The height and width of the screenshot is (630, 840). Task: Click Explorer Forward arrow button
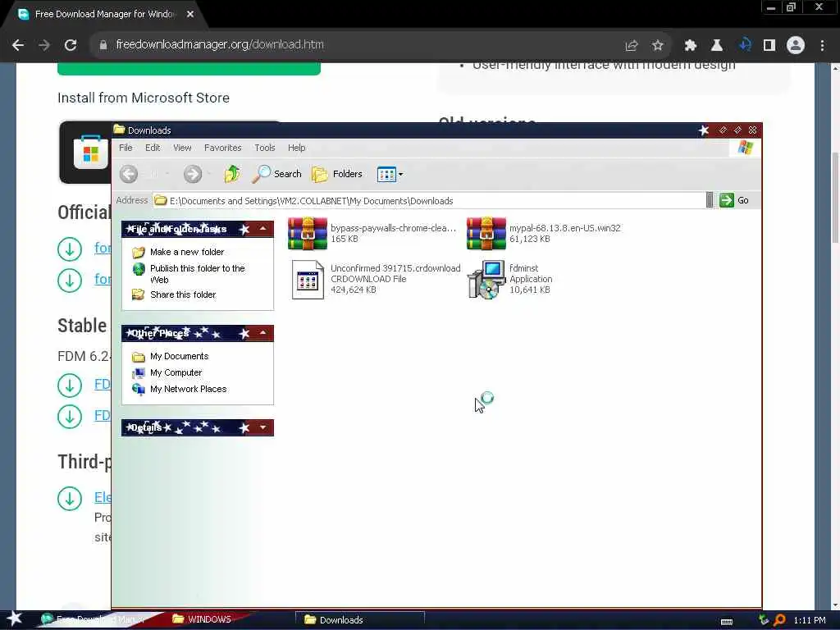pyautogui.click(x=192, y=174)
